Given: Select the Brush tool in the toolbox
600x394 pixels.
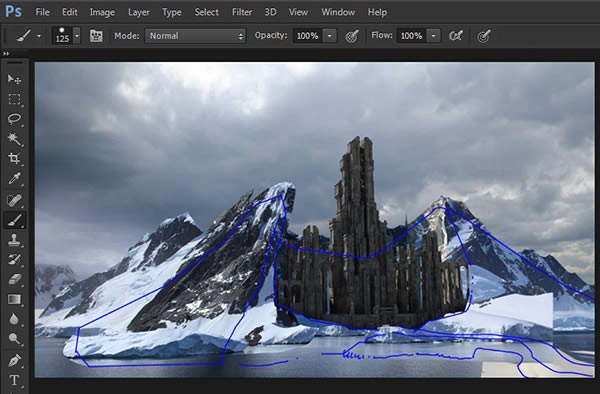Looking at the screenshot, I should pos(14,220).
